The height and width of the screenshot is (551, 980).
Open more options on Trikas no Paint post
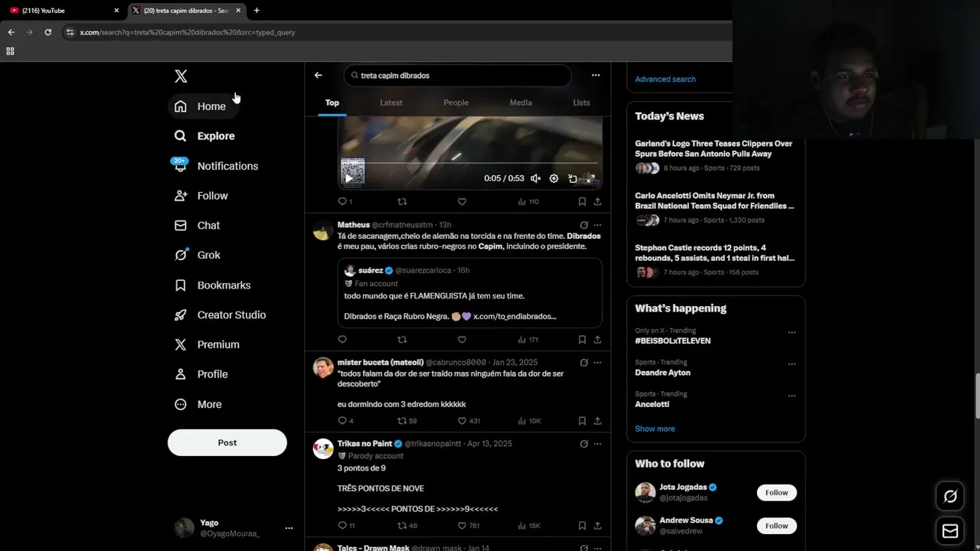click(598, 443)
